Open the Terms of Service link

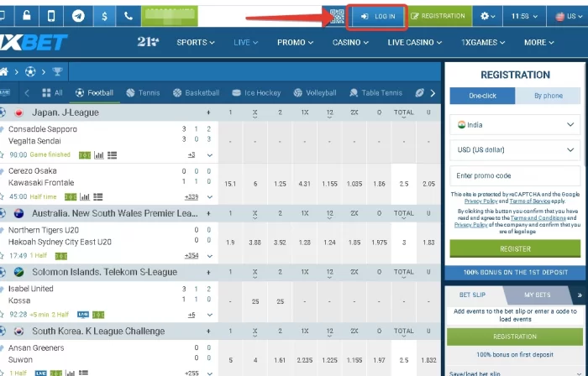530,201
